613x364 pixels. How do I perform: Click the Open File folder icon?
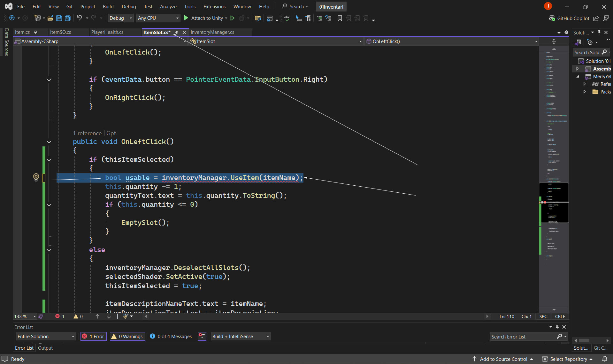pos(50,18)
